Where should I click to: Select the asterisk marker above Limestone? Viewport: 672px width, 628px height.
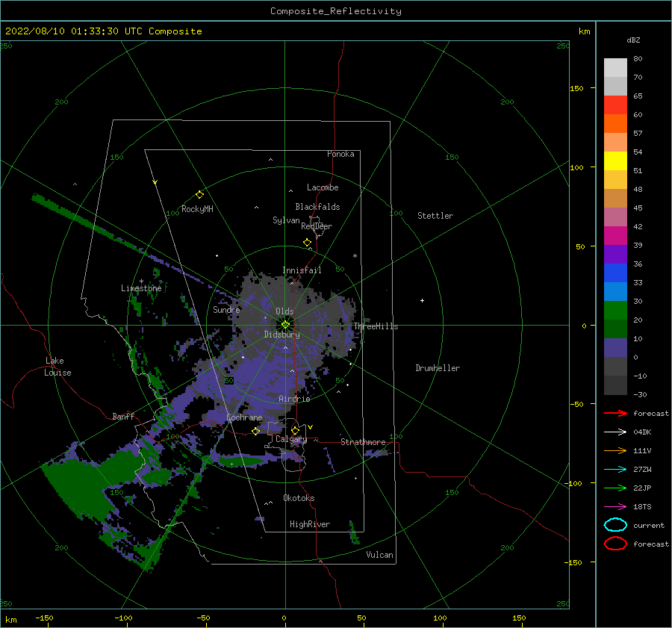(141, 282)
